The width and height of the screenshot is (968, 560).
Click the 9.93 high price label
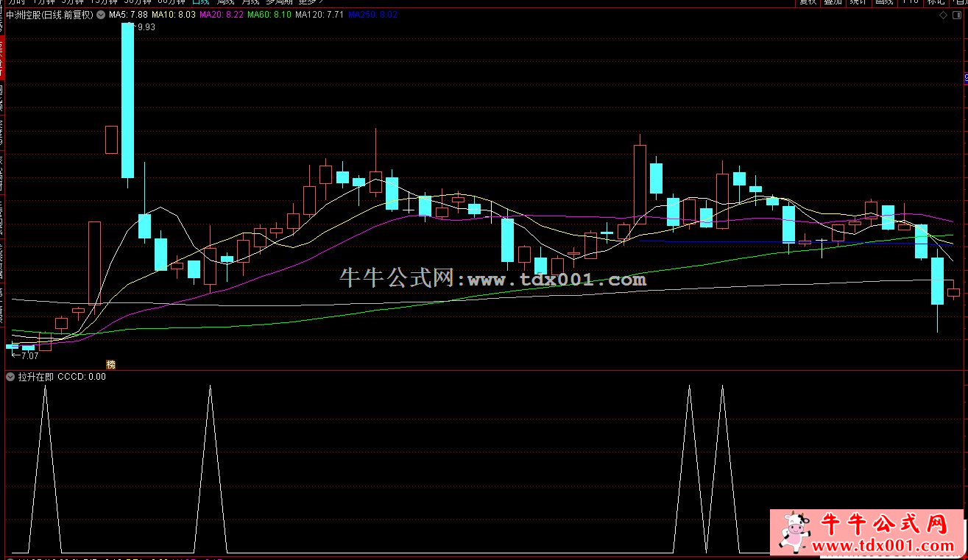click(x=146, y=27)
